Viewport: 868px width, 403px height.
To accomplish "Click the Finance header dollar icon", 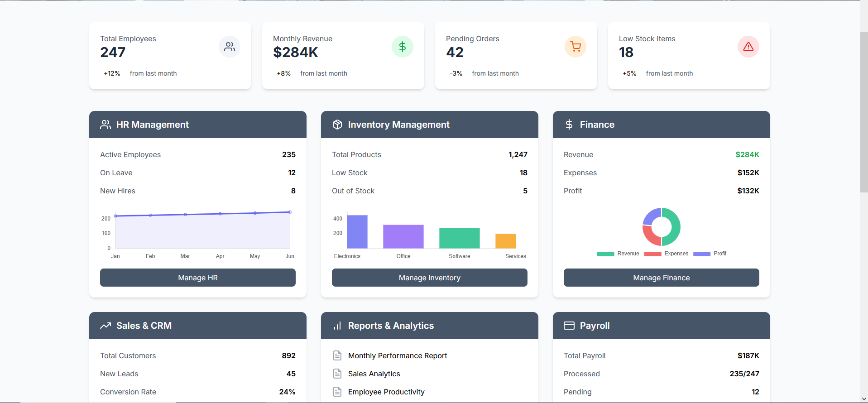I will [x=569, y=125].
